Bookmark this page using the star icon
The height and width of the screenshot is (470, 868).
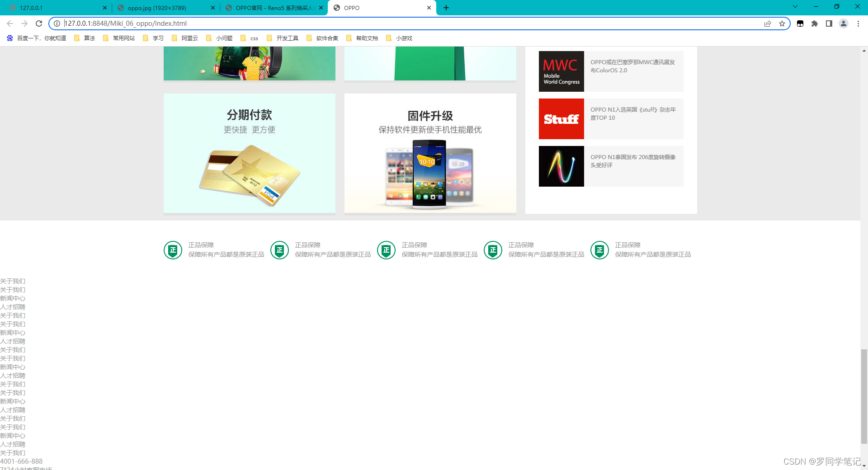(x=782, y=23)
